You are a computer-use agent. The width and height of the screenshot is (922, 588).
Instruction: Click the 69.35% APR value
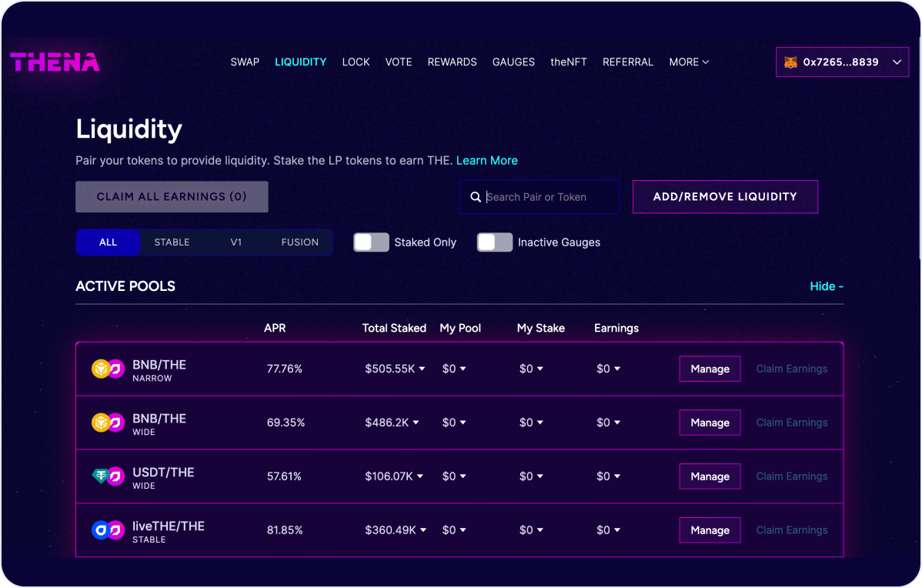click(286, 423)
